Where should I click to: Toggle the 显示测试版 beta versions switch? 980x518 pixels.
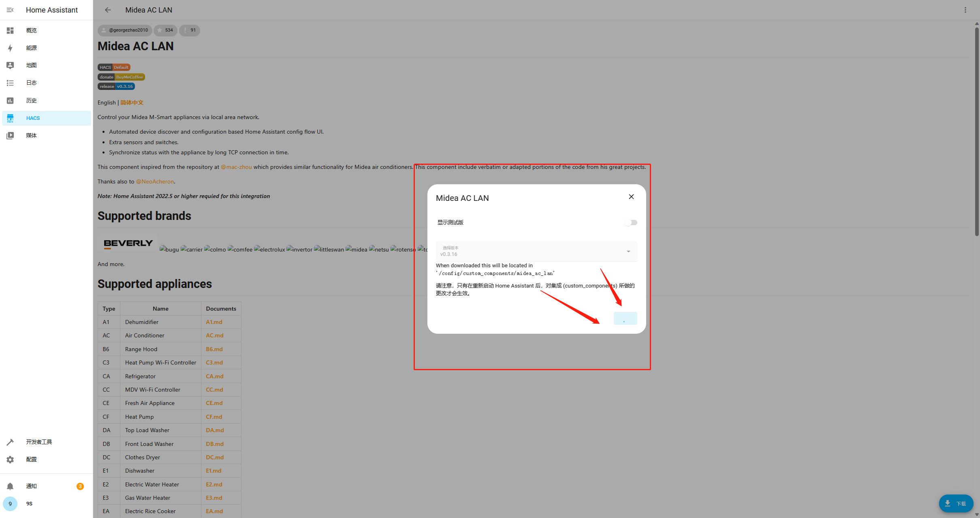click(x=630, y=222)
